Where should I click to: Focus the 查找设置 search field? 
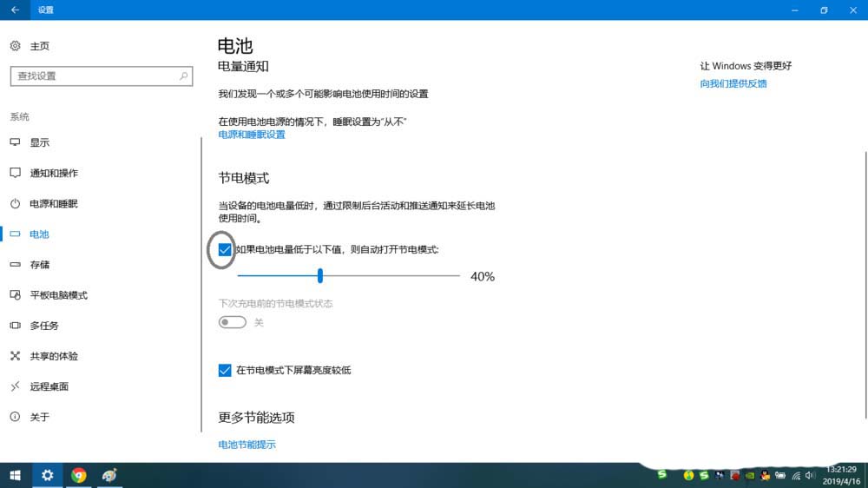pyautogui.click(x=102, y=76)
